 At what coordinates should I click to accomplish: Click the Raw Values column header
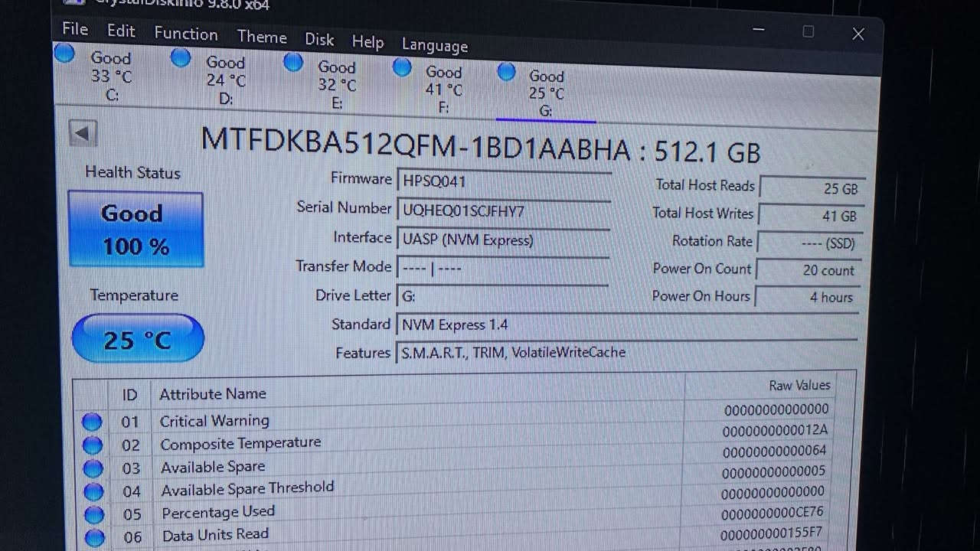(x=799, y=386)
